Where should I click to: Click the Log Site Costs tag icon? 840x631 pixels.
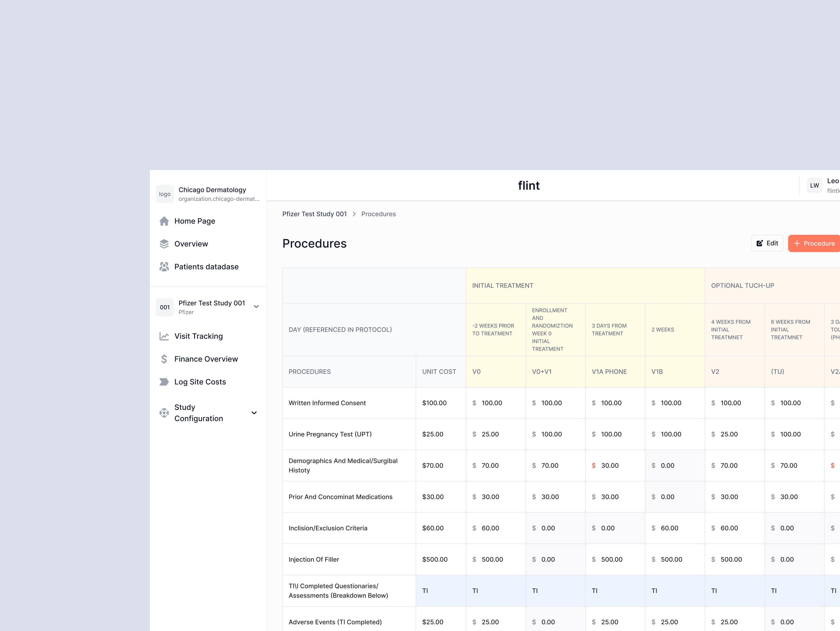[164, 382]
